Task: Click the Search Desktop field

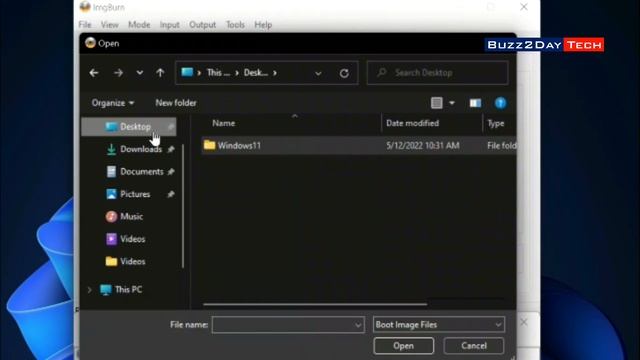Action: [x=438, y=73]
